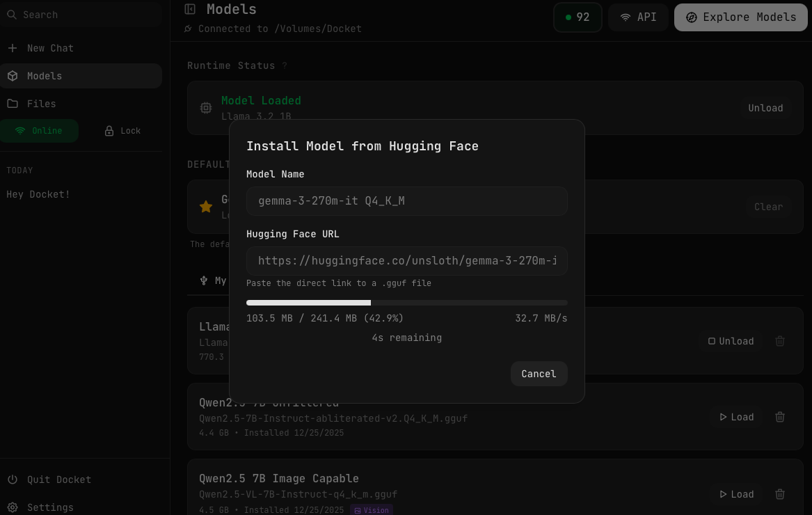
Task: Click the trash icon for Qwen2.5 7B Uncensored
Action: click(780, 417)
